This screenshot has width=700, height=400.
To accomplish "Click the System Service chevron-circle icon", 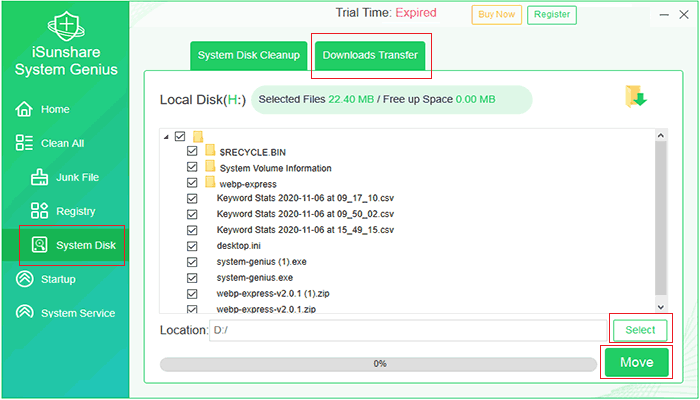I will [x=24, y=312].
